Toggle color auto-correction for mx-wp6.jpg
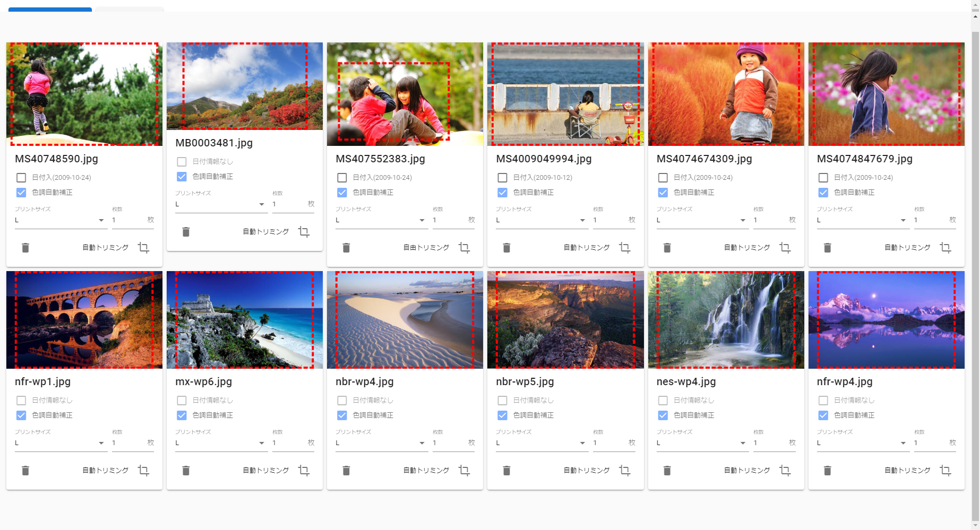Image resolution: width=980 pixels, height=530 pixels. click(x=182, y=415)
